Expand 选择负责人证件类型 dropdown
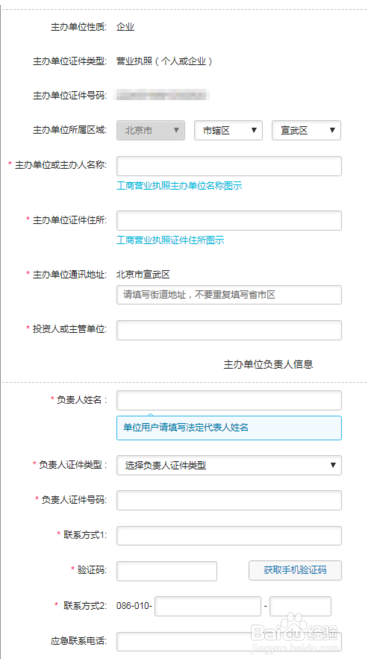The image size is (368, 666). [229, 465]
